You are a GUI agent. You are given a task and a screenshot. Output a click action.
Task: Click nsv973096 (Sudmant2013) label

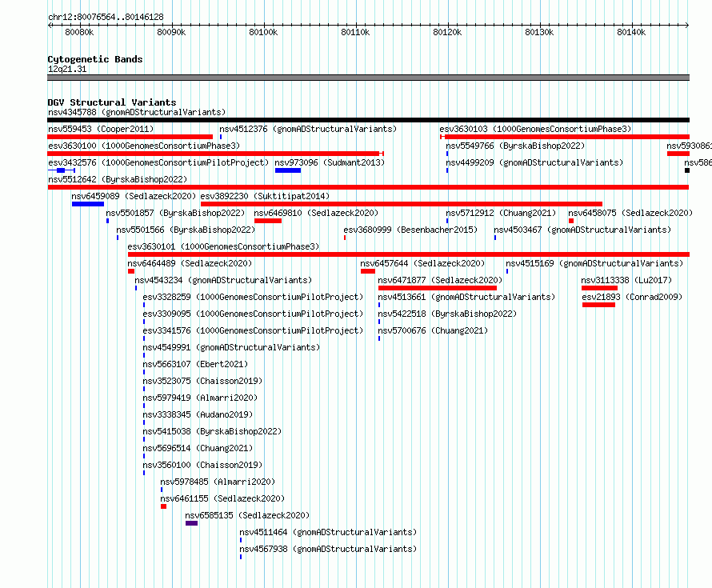coord(330,162)
